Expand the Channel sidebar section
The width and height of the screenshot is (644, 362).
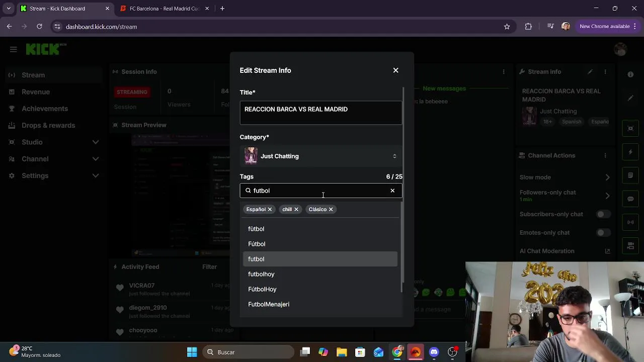pos(53,159)
